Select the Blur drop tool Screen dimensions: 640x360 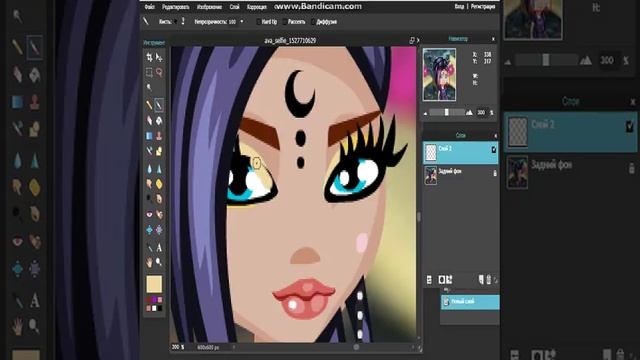(x=149, y=169)
